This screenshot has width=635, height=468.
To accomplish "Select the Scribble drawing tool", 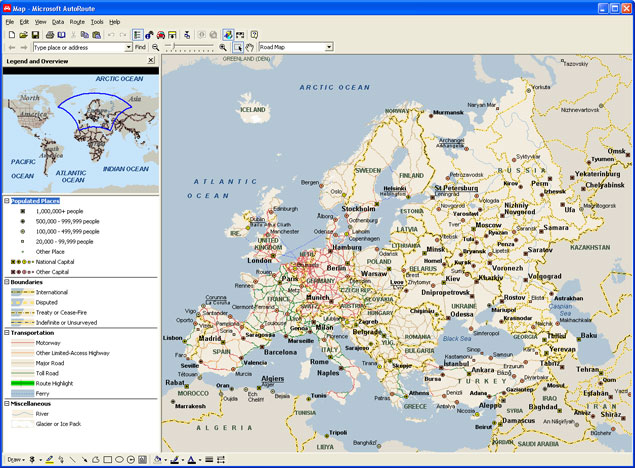I will pyautogui.click(x=61, y=459).
